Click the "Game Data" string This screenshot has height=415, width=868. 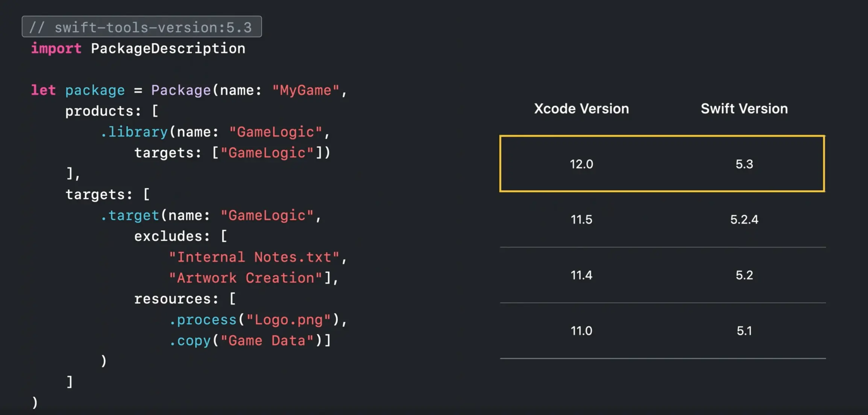tap(267, 341)
